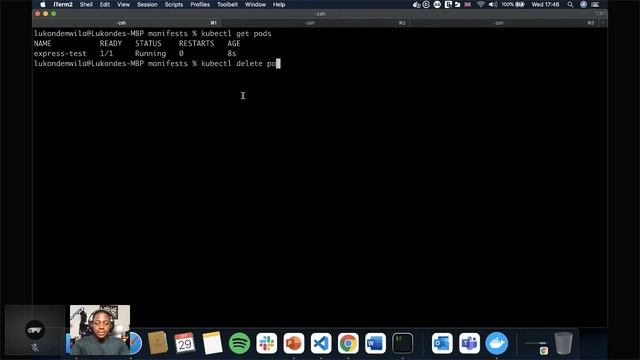Viewport: 640px width, 360px height.
Task: Click the kubectl delete command line
Action: (x=157, y=64)
